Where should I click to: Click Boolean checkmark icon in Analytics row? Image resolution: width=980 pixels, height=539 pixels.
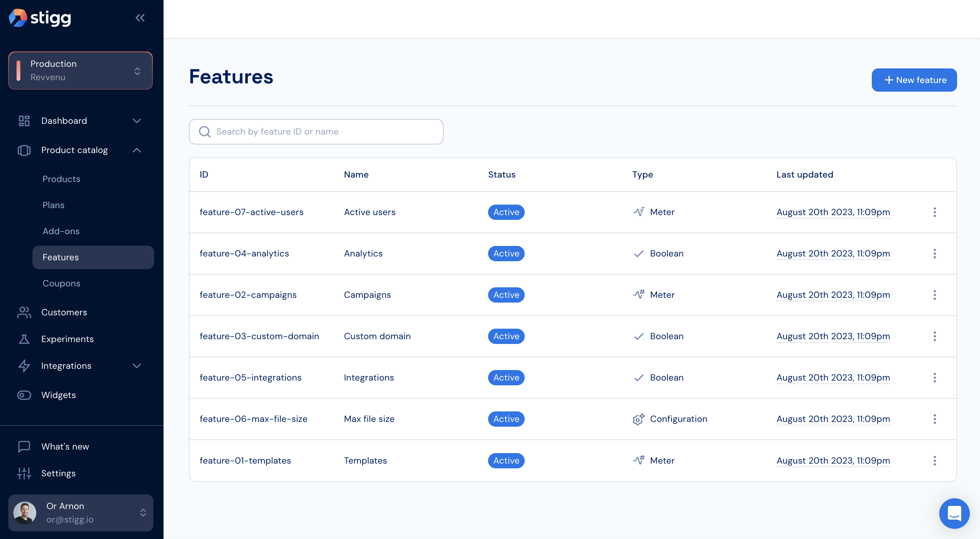click(x=639, y=254)
